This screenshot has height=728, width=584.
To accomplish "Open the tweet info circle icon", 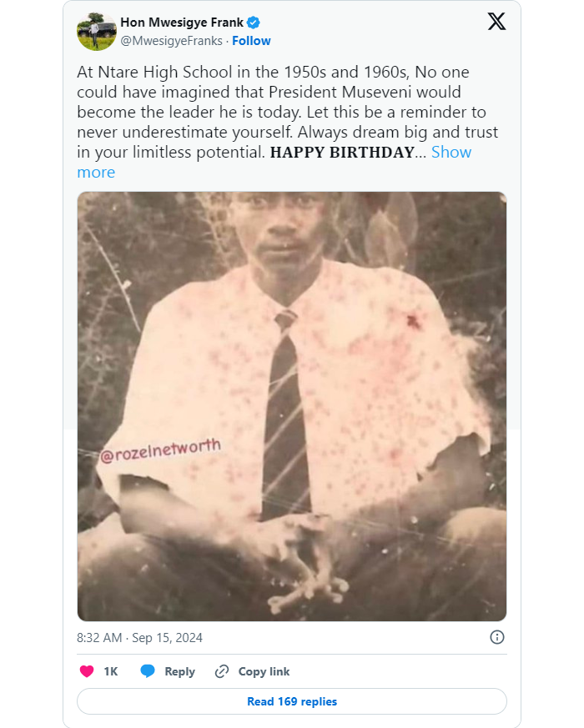I will 496,637.
